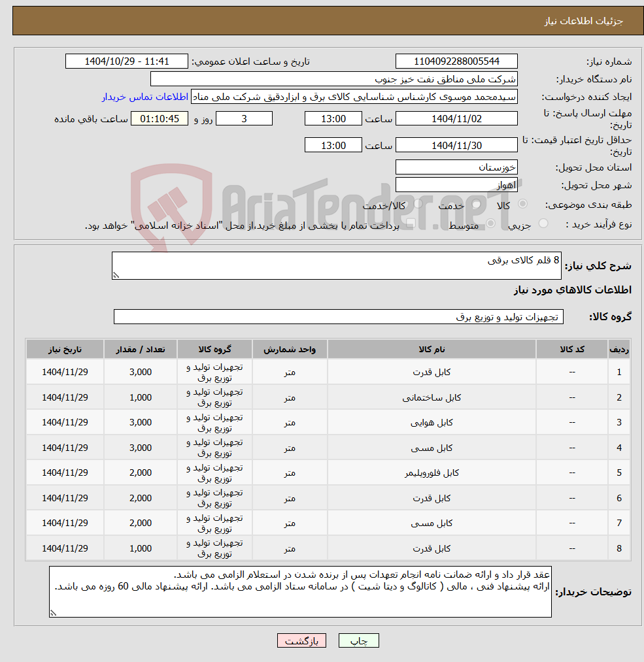The image size is (644, 662).
Task: Click the remaining days field showing 3
Action: [x=244, y=119]
